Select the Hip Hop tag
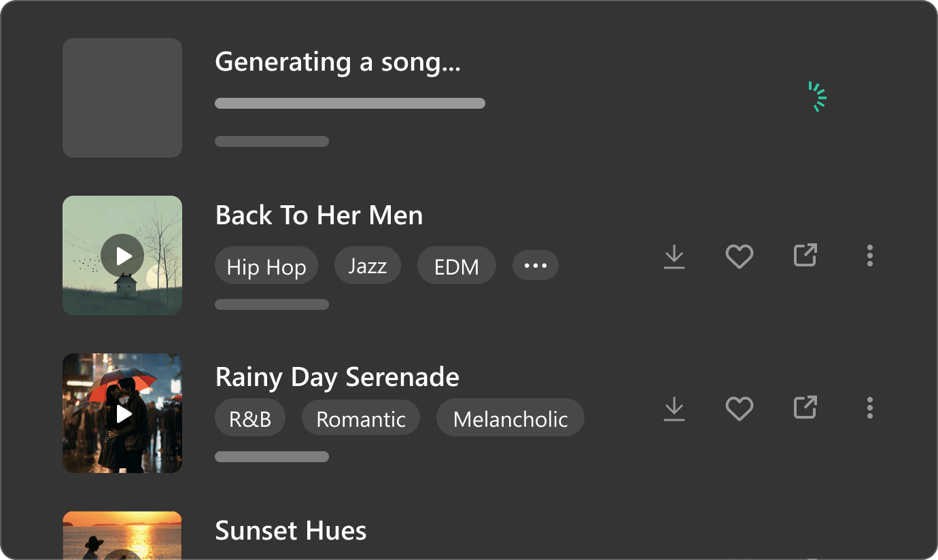Screen dimensions: 938x560 point(266,266)
